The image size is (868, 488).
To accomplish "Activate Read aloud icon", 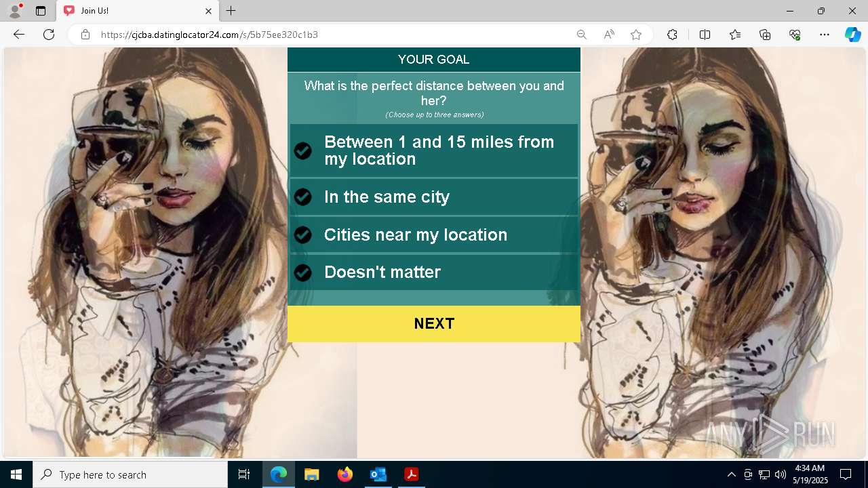I will pyautogui.click(x=609, y=35).
